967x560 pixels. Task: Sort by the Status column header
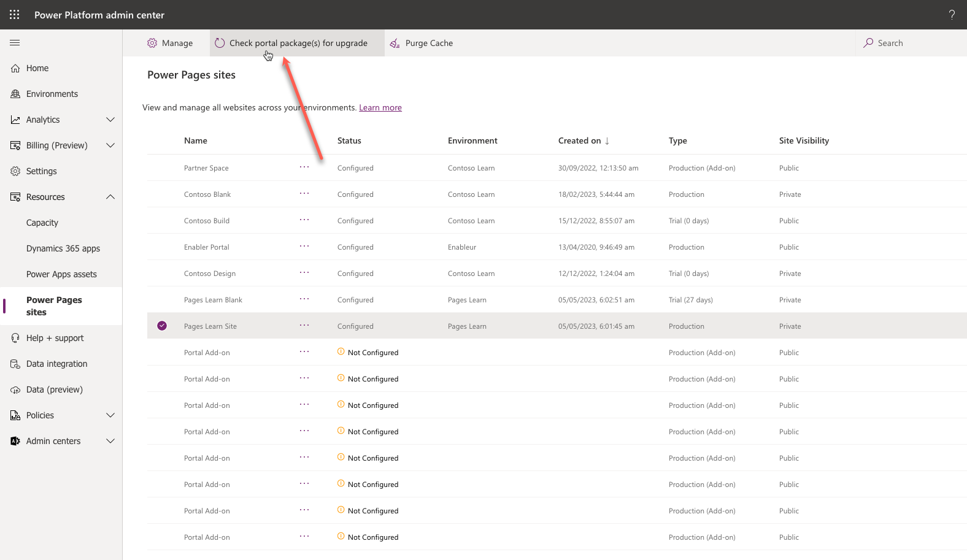pyautogui.click(x=349, y=140)
